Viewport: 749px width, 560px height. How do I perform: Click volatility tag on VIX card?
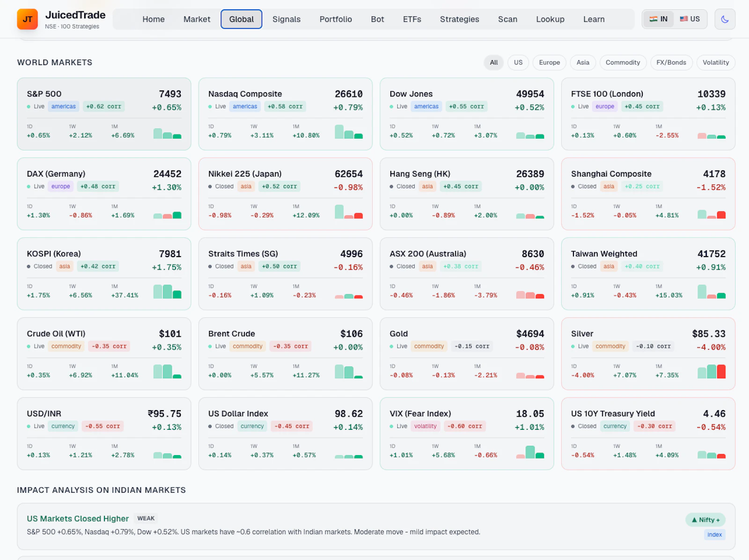tap(426, 427)
